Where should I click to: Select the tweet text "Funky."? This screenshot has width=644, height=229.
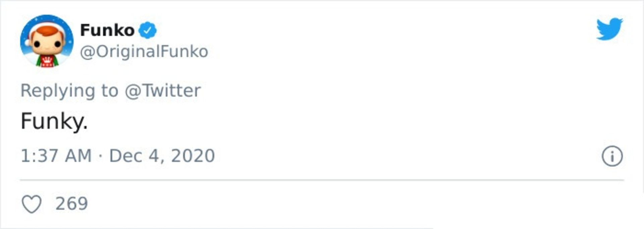click(x=54, y=121)
